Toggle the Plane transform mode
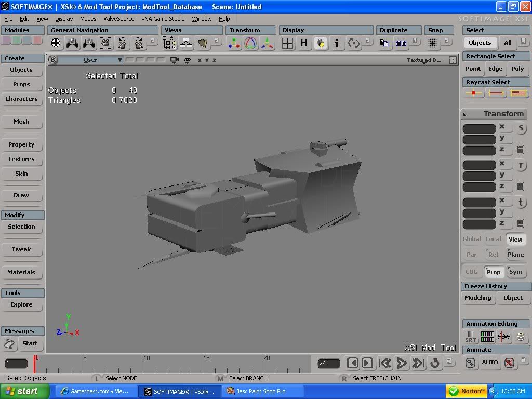The width and height of the screenshot is (532, 399). click(515, 255)
